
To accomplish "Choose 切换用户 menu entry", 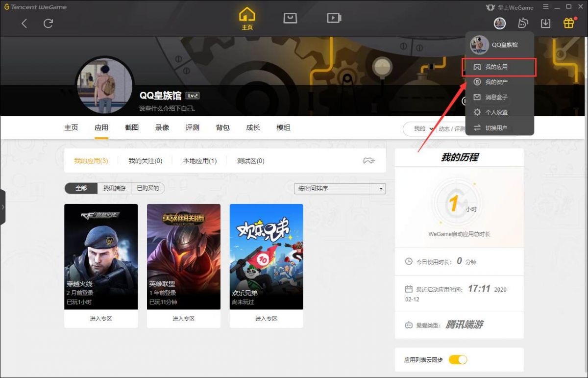I will pos(499,127).
